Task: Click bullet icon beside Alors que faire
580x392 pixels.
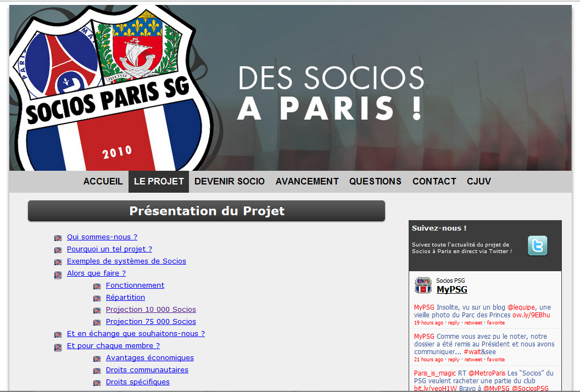Action: (58, 275)
